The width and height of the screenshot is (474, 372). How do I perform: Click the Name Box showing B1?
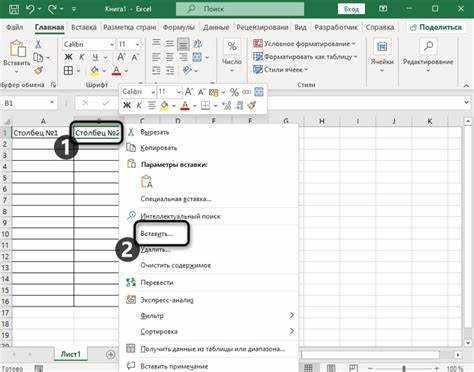coord(29,103)
